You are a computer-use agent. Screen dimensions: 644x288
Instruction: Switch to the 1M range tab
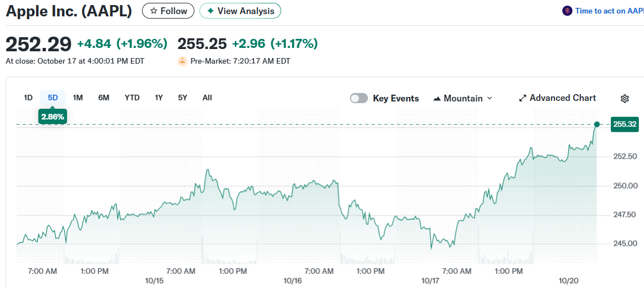point(78,98)
